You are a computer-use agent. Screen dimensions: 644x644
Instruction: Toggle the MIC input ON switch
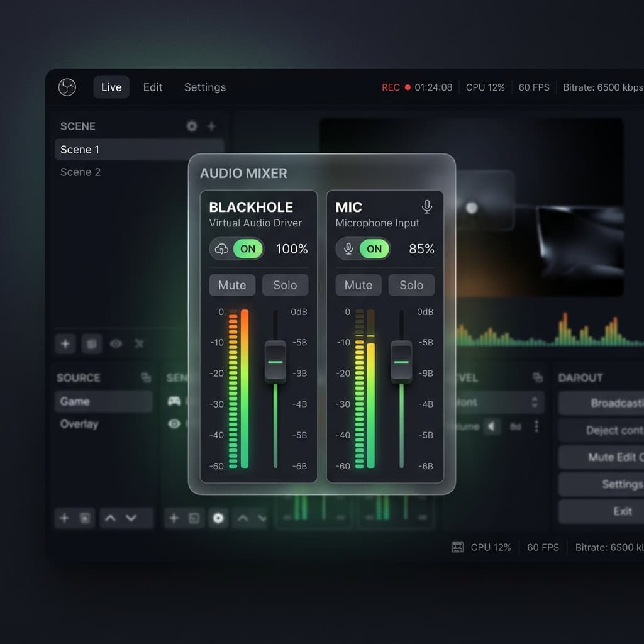coord(373,249)
